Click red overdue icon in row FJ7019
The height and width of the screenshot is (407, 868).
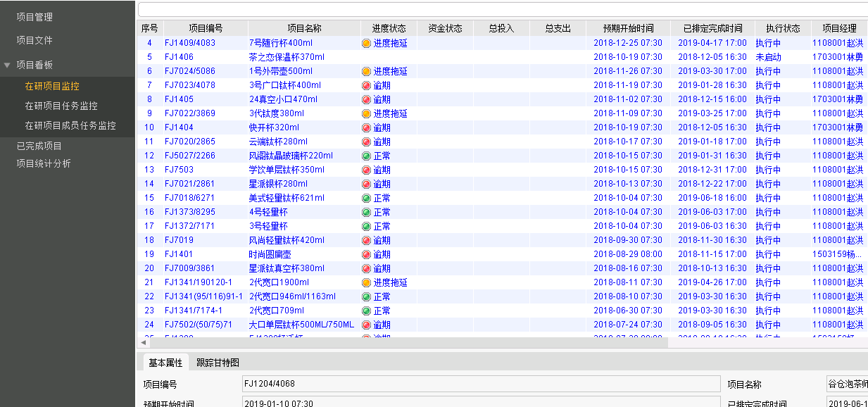[366, 240]
